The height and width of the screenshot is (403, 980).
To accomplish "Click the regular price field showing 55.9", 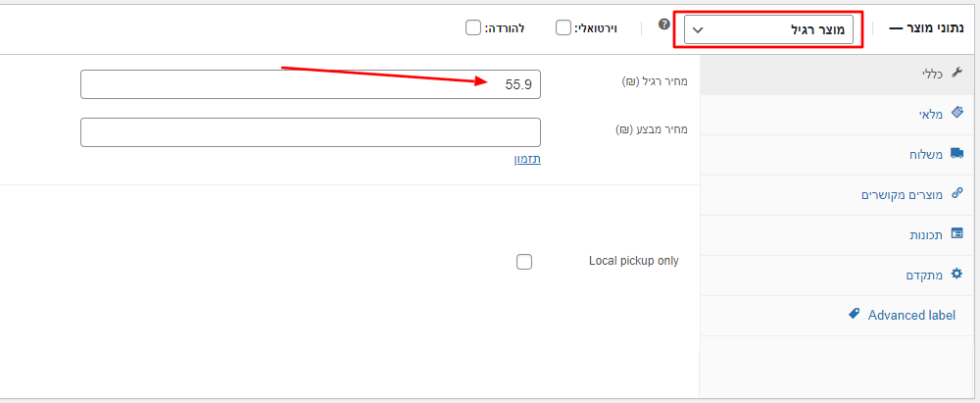I will pyautogui.click(x=310, y=84).
